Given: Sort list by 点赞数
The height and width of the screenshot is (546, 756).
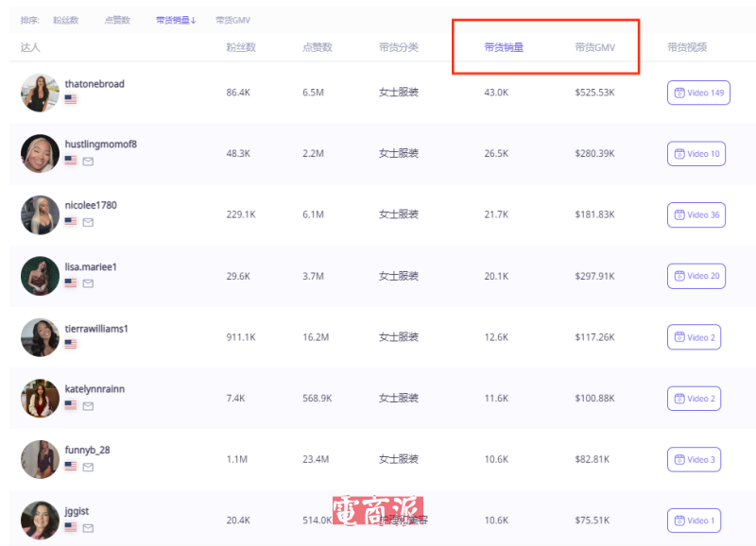Looking at the screenshot, I should [x=117, y=20].
